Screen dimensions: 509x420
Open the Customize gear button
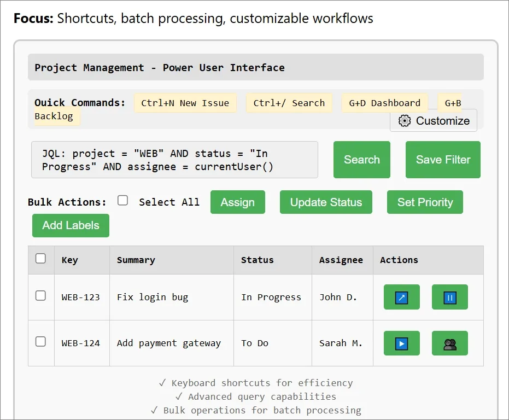pos(434,121)
